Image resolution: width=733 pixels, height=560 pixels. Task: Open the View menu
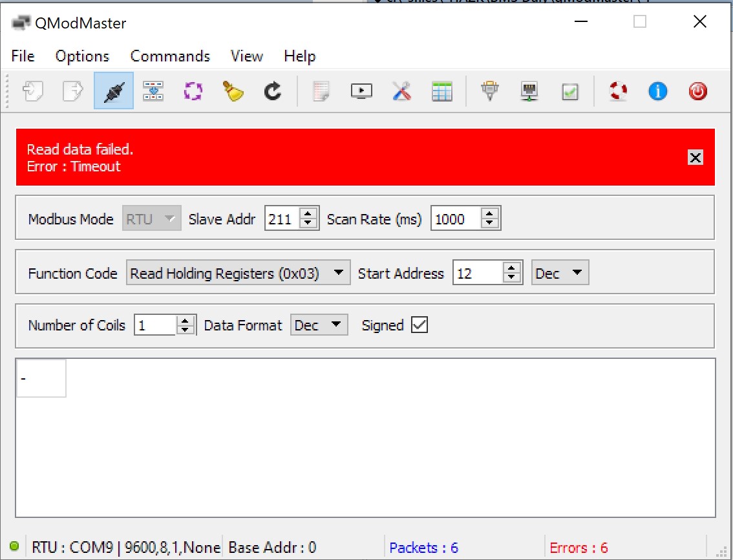click(x=247, y=56)
